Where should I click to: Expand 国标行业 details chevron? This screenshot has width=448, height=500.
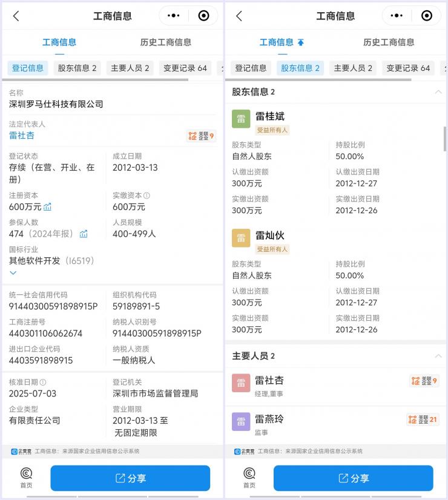pyautogui.click(x=13, y=273)
